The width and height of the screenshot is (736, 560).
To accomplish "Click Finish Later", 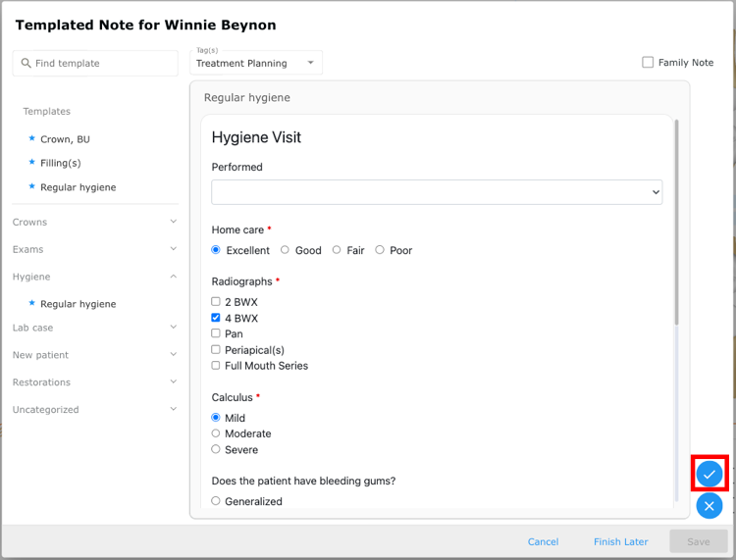I will [620, 541].
